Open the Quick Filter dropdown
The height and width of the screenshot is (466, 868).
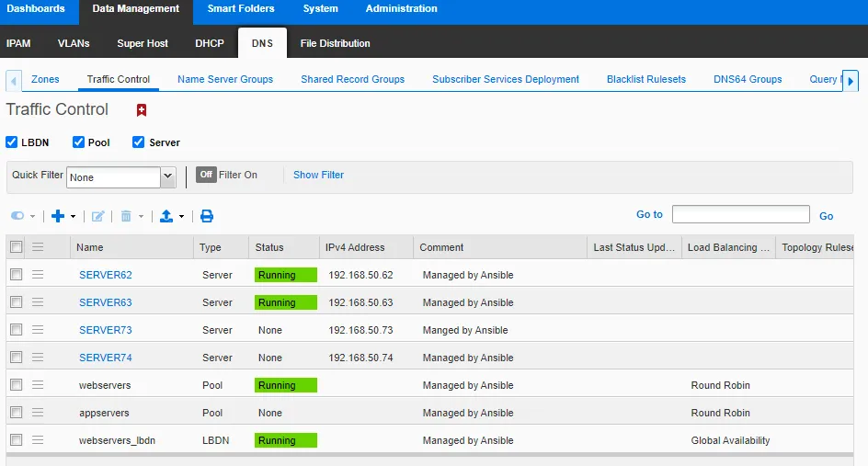coord(167,176)
